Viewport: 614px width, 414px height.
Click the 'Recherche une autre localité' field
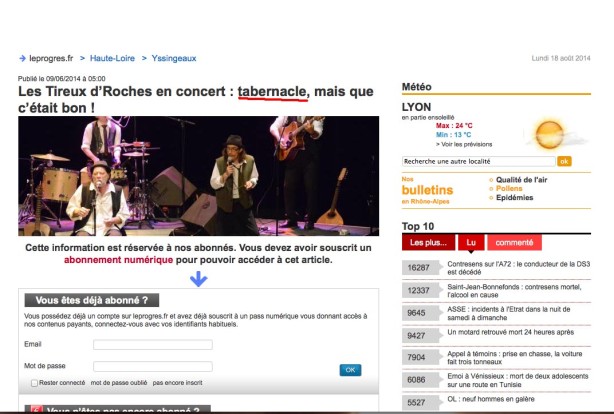point(478,161)
